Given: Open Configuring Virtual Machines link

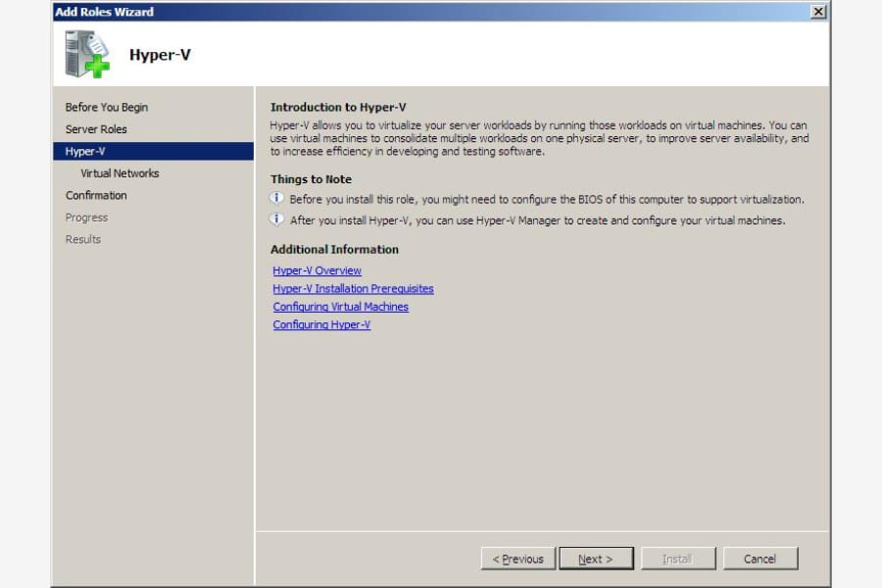Looking at the screenshot, I should 341,307.
